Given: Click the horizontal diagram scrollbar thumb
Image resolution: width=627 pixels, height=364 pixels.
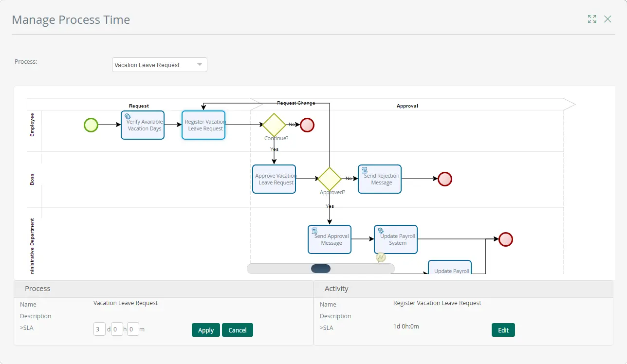Looking at the screenshot, I should (321, 269).
